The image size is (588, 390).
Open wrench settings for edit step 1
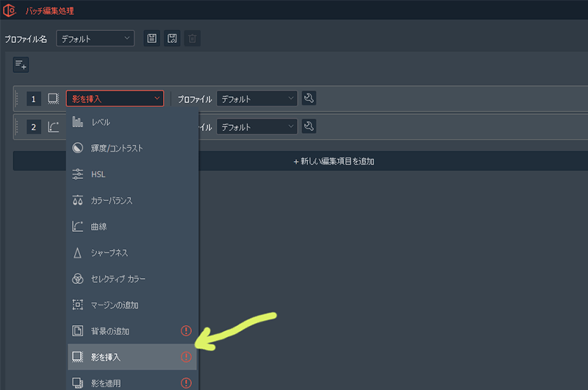pos(309,99)
